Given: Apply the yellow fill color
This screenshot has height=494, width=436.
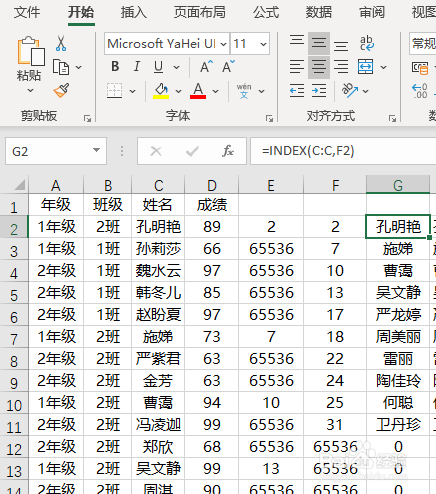Looking at the screenshot, I should click(x=161, y=91).
